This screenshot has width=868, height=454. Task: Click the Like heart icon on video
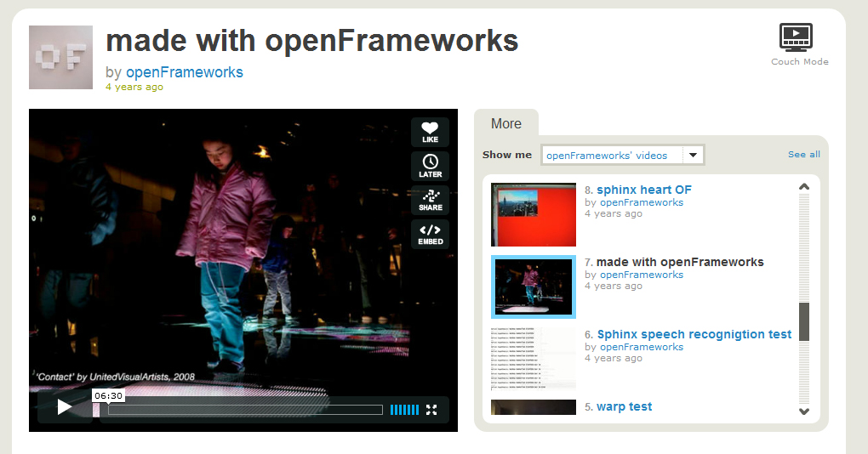point(430,132)
